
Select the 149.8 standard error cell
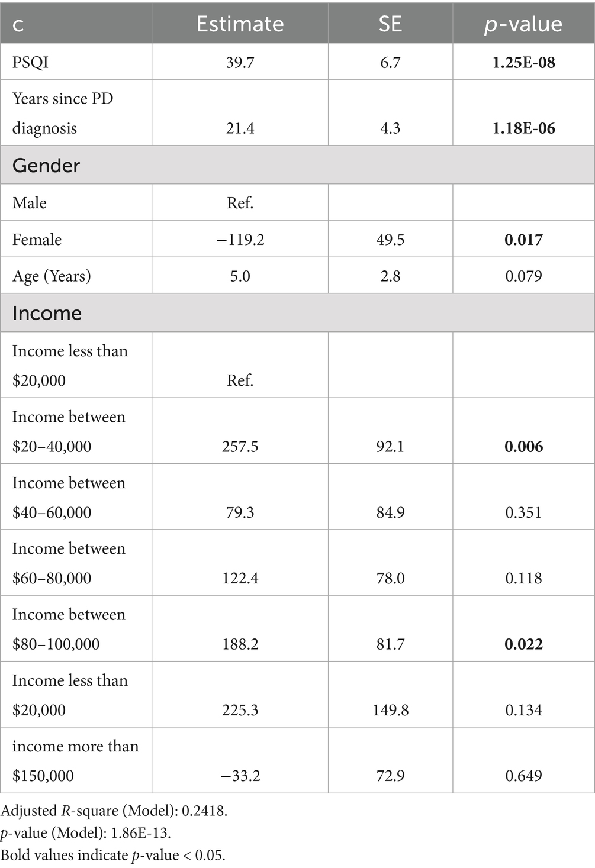(390, 709)
